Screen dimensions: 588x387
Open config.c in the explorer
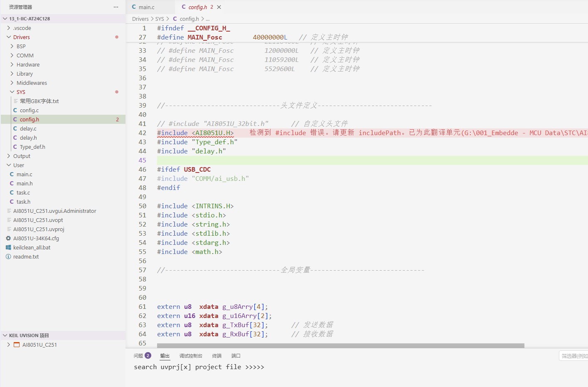coord(63,110)
